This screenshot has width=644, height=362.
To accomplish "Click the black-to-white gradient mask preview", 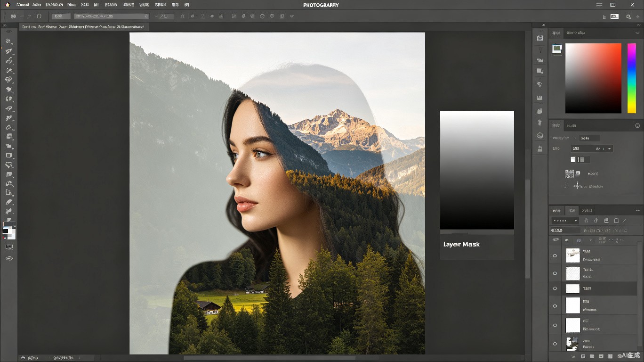I will pyautogui.click(x=477, y=170).
